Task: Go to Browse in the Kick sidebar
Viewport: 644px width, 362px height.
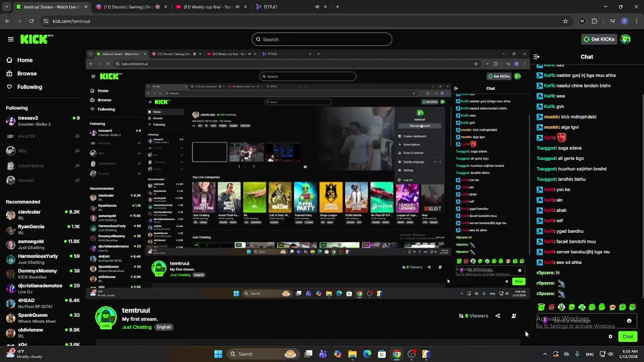Action: point(27,73)
